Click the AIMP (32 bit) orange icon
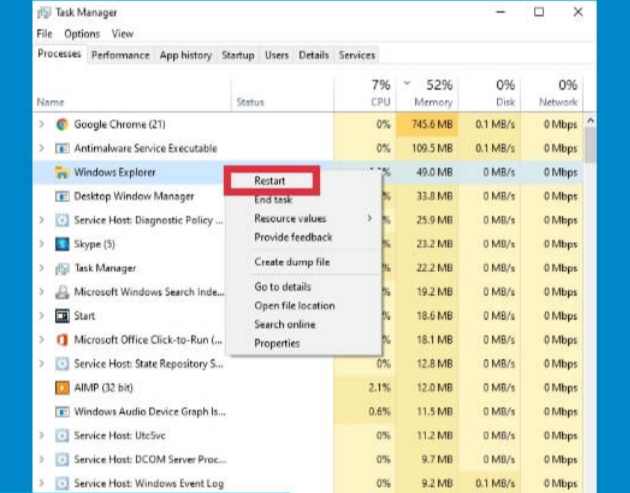630x493 pixels. (62, 388)
